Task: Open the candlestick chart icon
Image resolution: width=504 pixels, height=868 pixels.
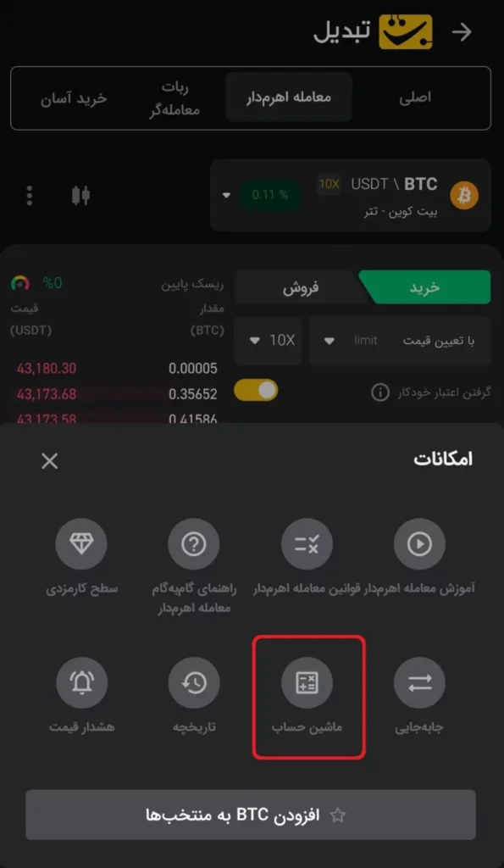Action: pyautogui.click(x=80, y=196)
